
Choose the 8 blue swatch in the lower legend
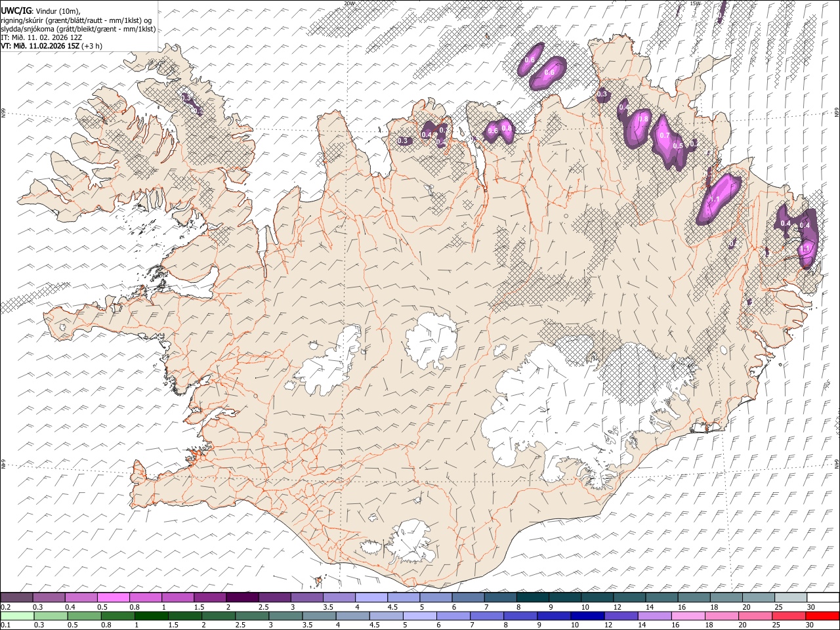(520, 616)
